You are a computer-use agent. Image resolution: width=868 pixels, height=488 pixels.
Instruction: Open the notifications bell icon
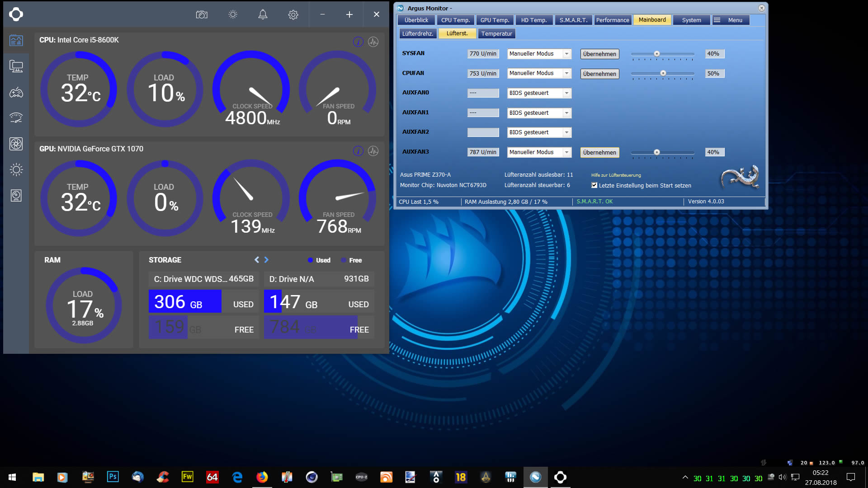pos(263,14)
